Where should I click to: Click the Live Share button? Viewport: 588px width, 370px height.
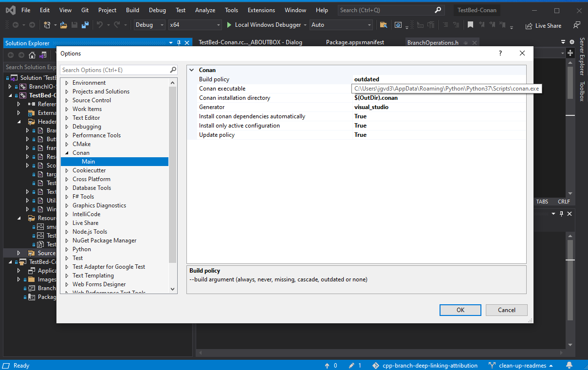pyautogui.click(x=543, y=26)
